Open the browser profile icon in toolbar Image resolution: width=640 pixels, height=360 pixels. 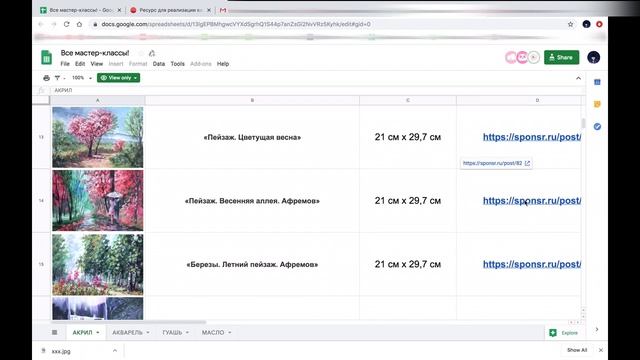click(587, 24)
